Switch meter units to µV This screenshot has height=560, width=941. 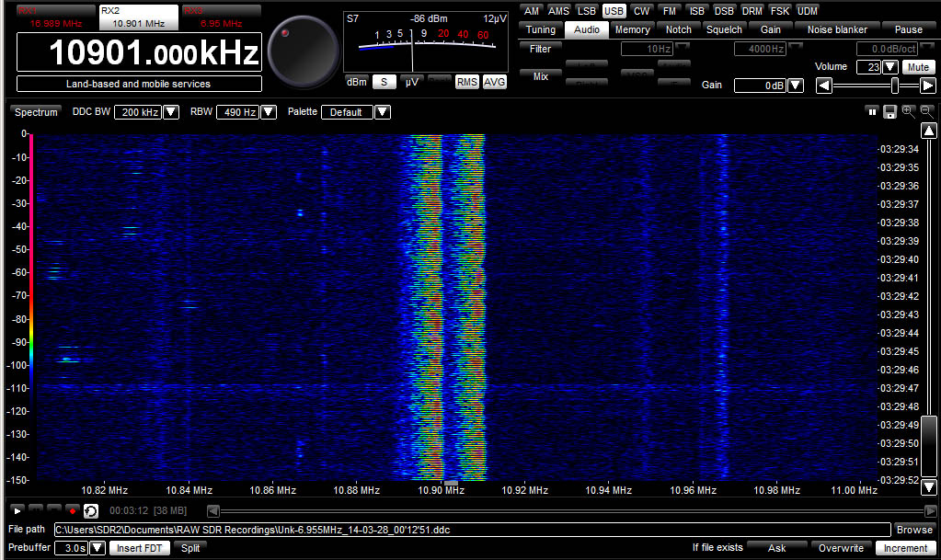[412, 82]
